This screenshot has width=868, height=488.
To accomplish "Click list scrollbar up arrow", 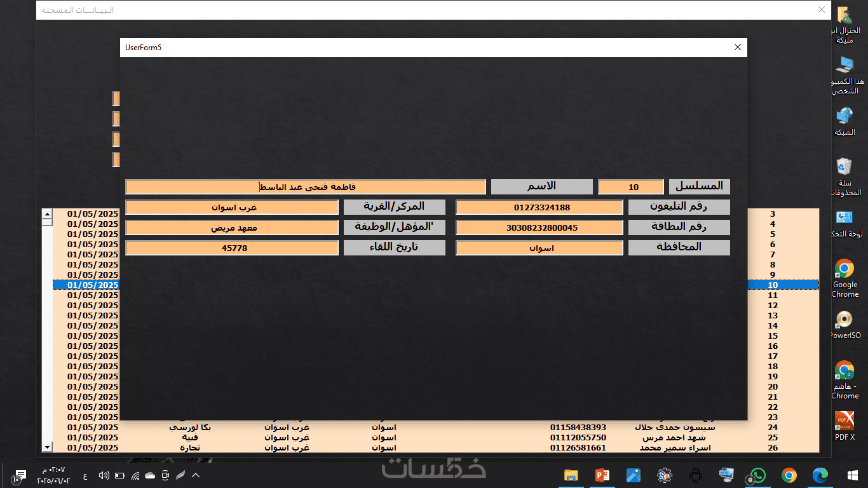I will point(47,213).
